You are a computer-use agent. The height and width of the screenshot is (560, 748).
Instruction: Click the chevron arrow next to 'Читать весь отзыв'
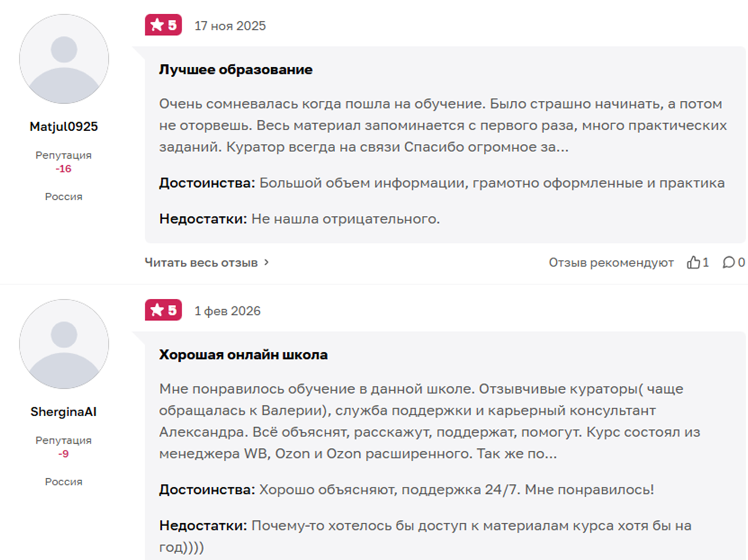coord(267,262)
